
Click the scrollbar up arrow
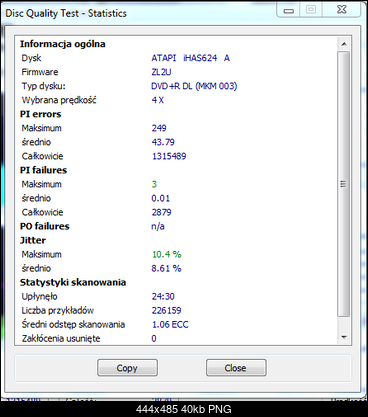(344, 44)
